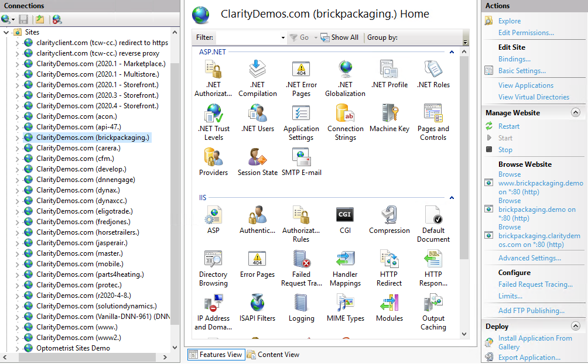Open the Providers feature
The height and width of the screenshot is (364, 588).
point(213,162)
